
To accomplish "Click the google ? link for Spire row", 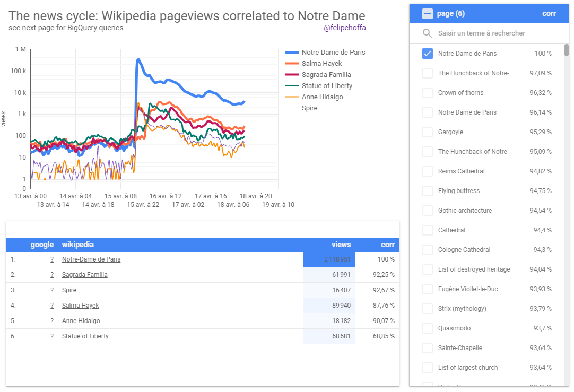I will pos(52,290).
